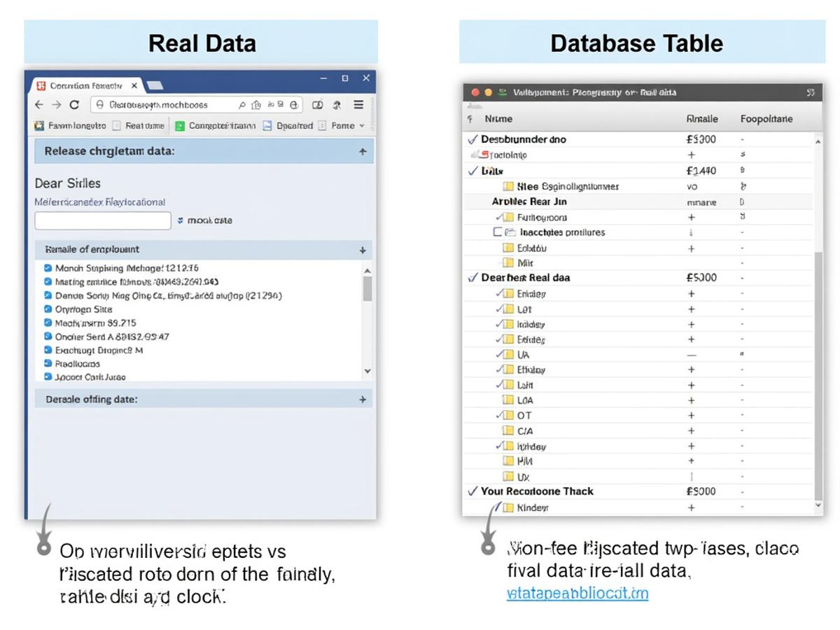The image size is (840, 630).
Task: Click the profile avatar icon in browser toolbar
Action: (x=336, y=104)
